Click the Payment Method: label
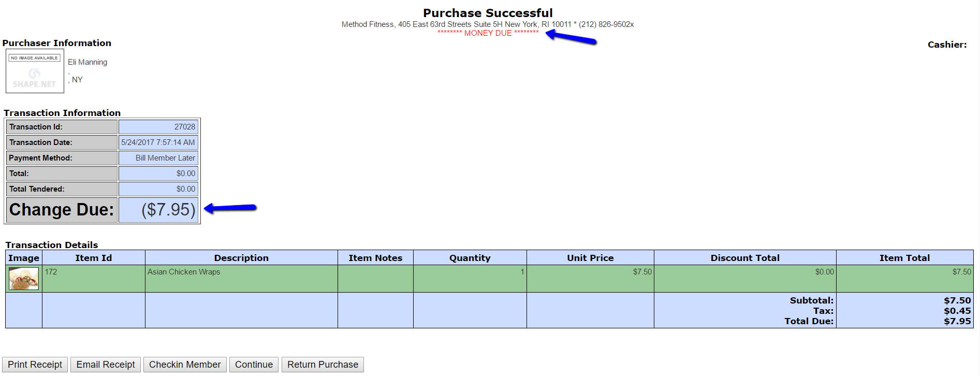This screenshot has height=376, width=980. click(x=40, y=158)
